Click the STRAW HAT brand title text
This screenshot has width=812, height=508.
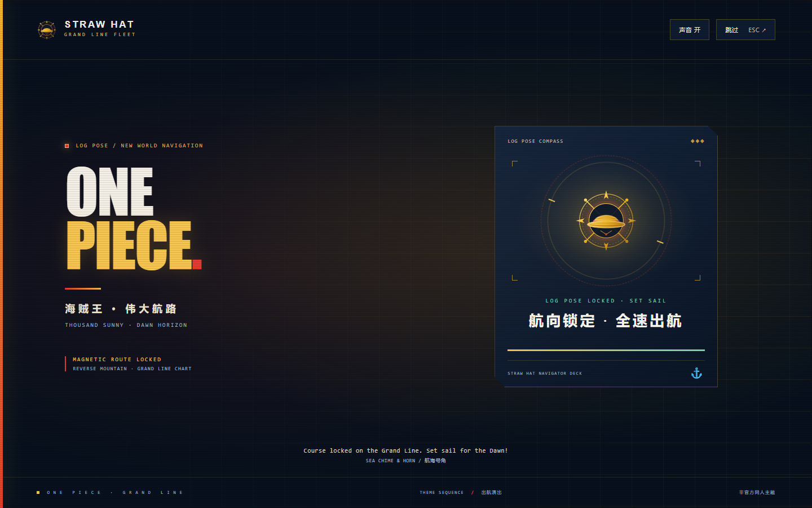(x=99, y=24)
